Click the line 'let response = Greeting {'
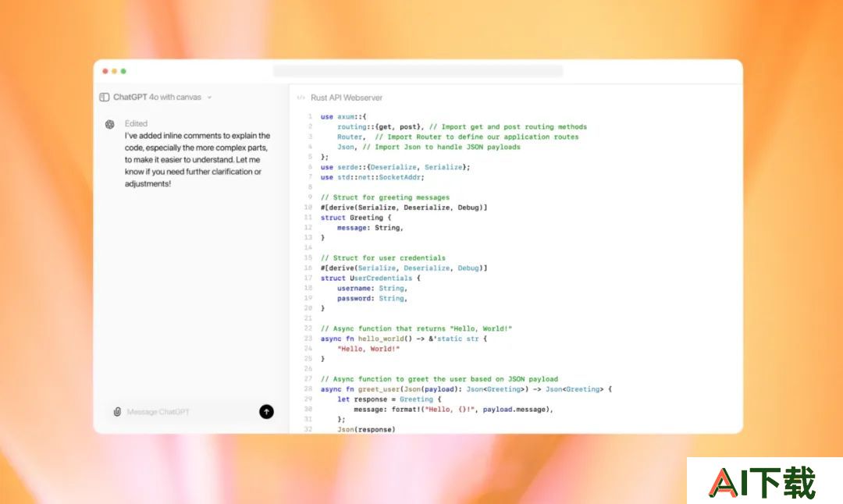 pyautogui.click(x=389, y=399)
